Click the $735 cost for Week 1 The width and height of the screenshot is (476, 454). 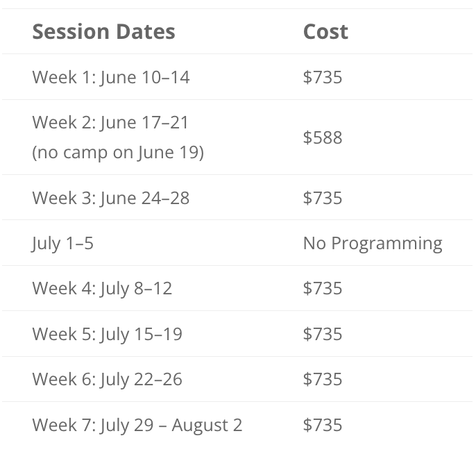[x=323, y=77]
